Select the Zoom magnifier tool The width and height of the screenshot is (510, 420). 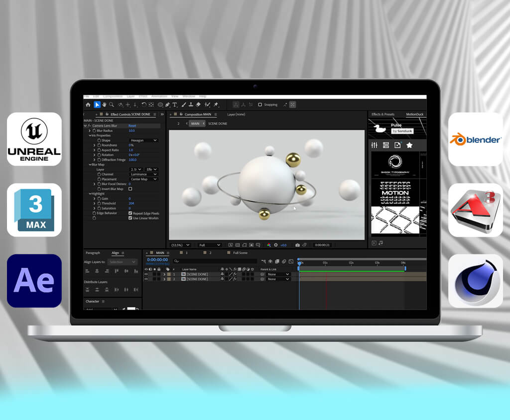pos(112,105)
